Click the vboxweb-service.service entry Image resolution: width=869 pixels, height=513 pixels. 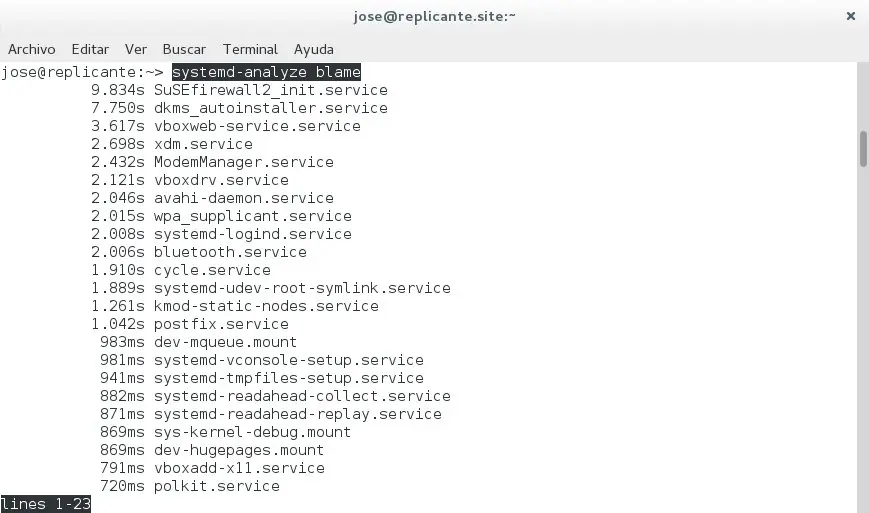click(257, 126)
